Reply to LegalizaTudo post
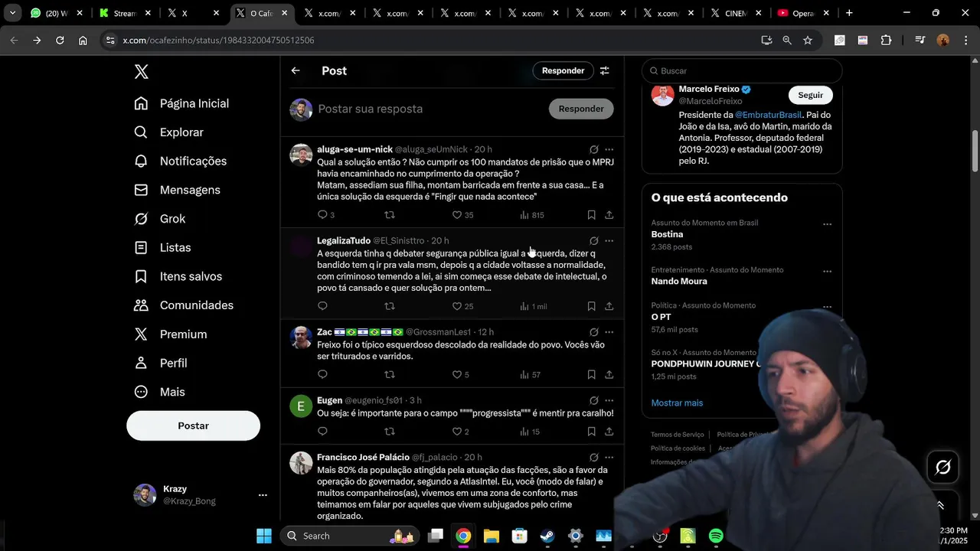The height and width of the screenshot is (551, 980). click(x=322, y=306)
